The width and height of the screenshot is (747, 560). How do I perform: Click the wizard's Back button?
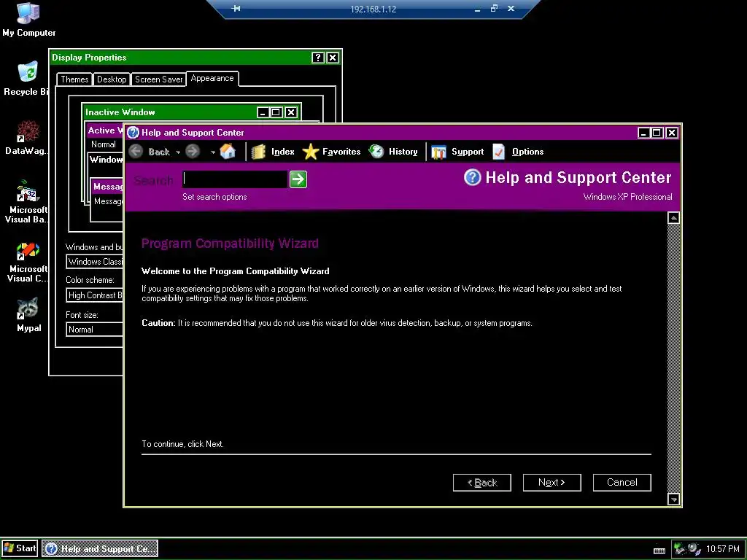tap(481, 483)
